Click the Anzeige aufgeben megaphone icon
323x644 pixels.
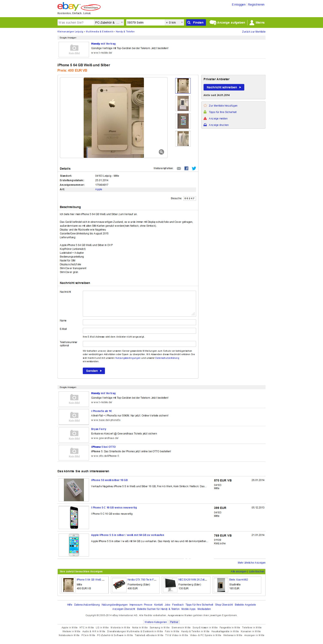[x=213, y=23]
